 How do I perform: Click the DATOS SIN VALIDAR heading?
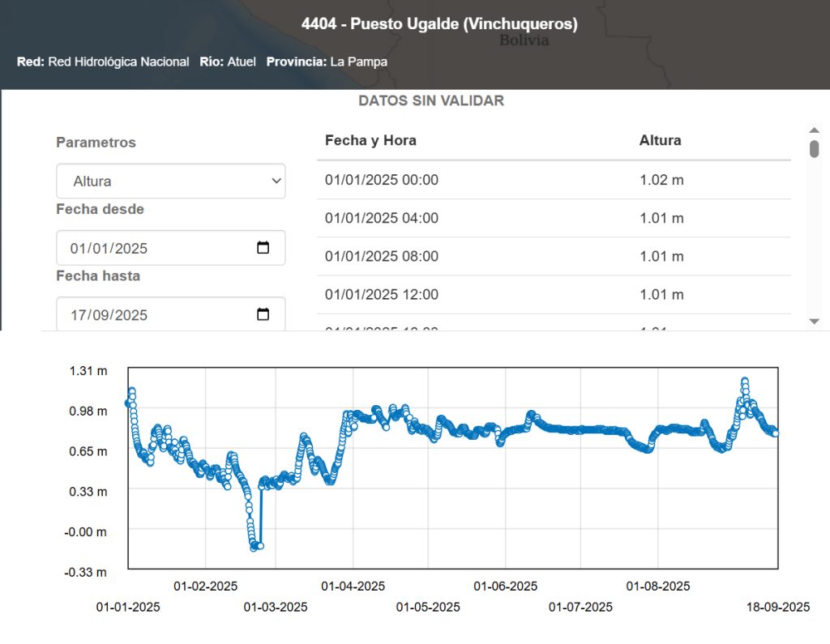[x=431, y=100]
